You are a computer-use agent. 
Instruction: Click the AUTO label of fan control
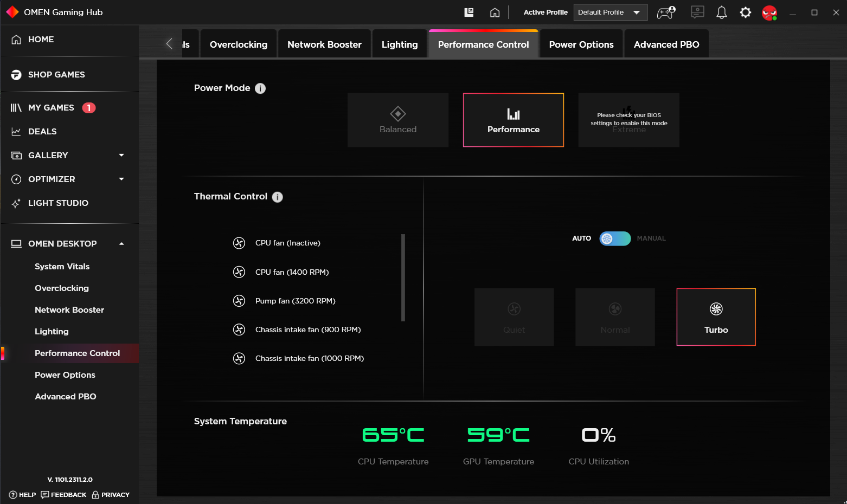tap(582, 238)
